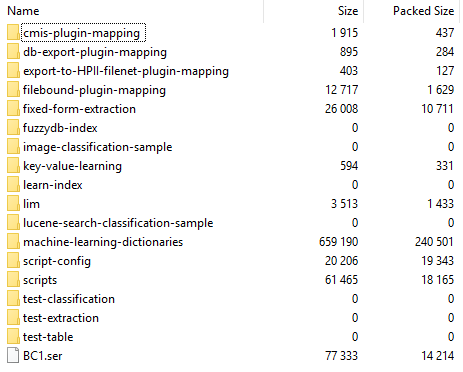
Task: Select the db-export-plugin-mapping folder icon
Action: tap(13, 52)
